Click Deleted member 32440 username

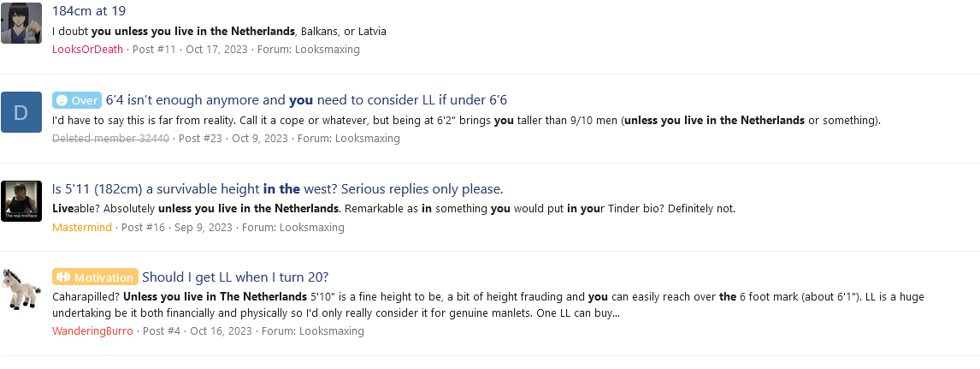coord(110,138)
